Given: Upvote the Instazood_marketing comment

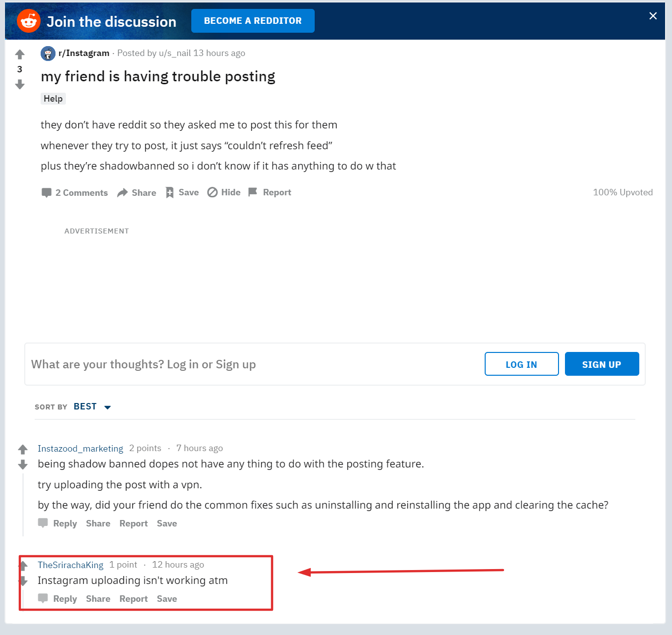Looking at the screenshot, I should [23, 449].
